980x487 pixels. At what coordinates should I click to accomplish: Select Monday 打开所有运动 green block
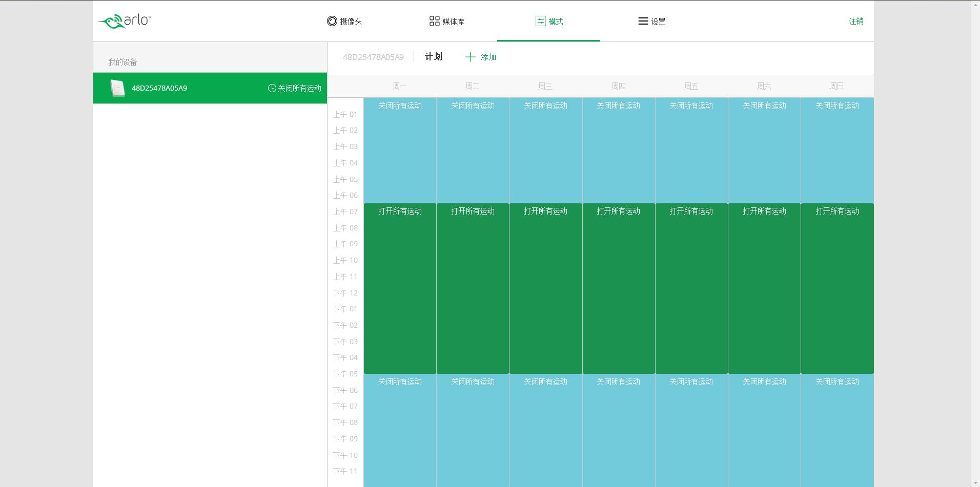click(400, 288)
